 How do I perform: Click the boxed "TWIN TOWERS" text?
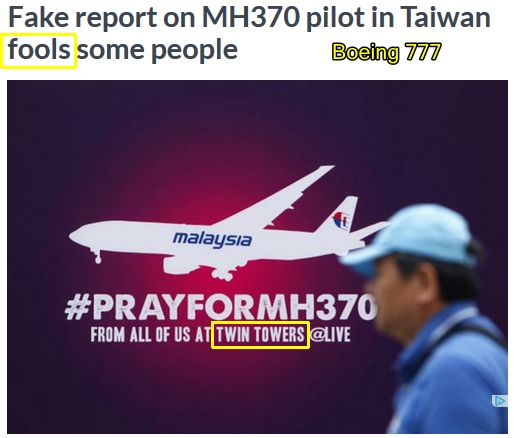click(261, 335)
